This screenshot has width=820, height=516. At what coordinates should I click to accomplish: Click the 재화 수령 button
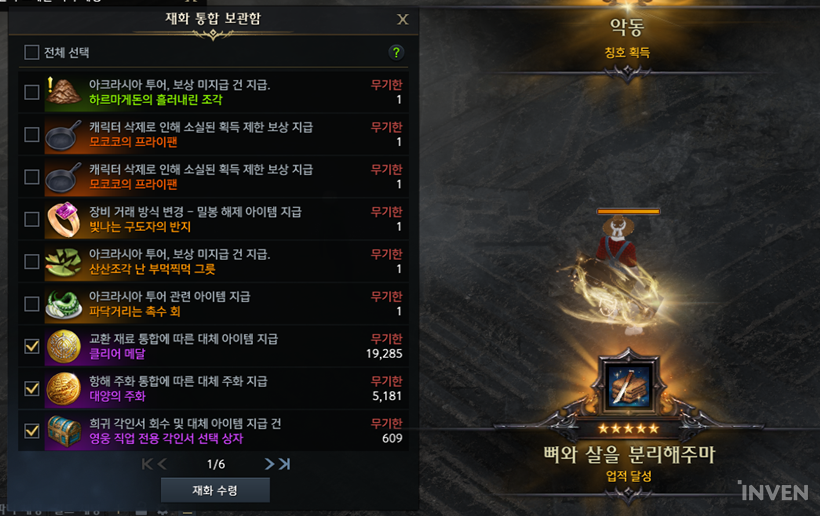(x=215, y=490)
